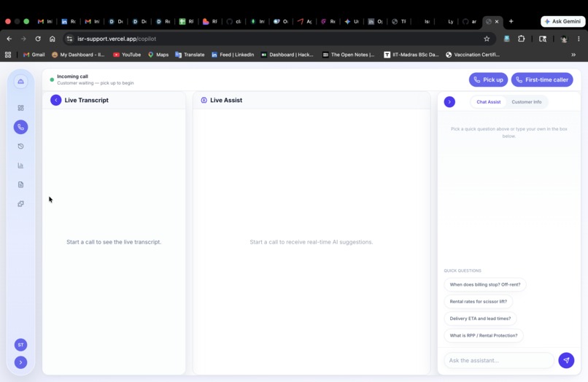Open the call history clock icon
Image resolution: width=588 pixels, height=382 pixels.
tap(20, 147)
